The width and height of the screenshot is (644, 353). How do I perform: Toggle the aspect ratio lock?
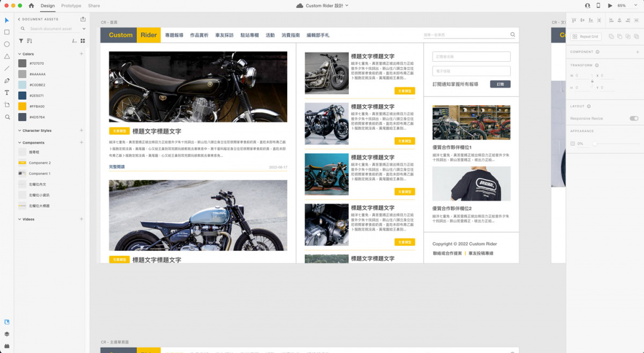(x=592, y=81)
